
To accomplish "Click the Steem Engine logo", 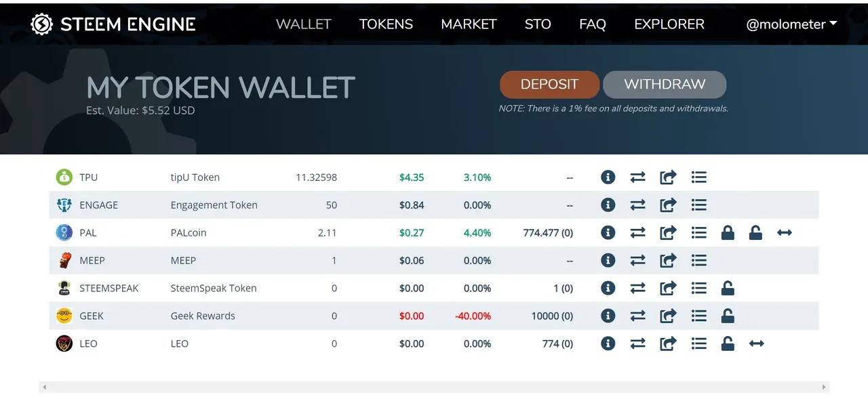I will click(113, 24).
